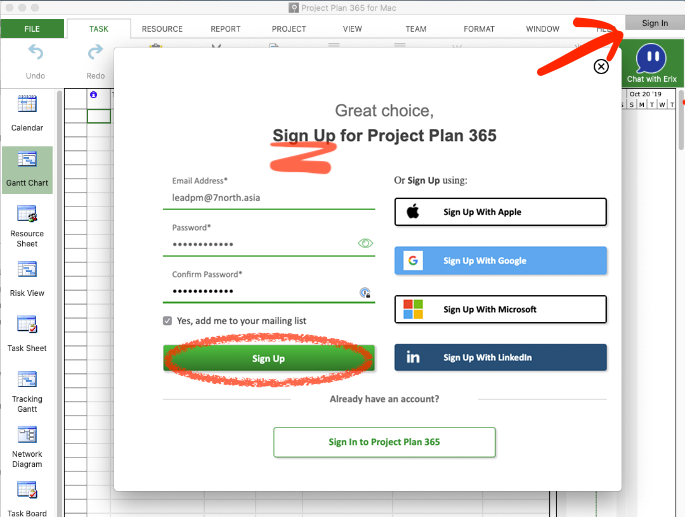The height and width of the screenshot is (517, 685).
Task: Toggle password visibility eye icon
Action: click(x=365, y=243)
